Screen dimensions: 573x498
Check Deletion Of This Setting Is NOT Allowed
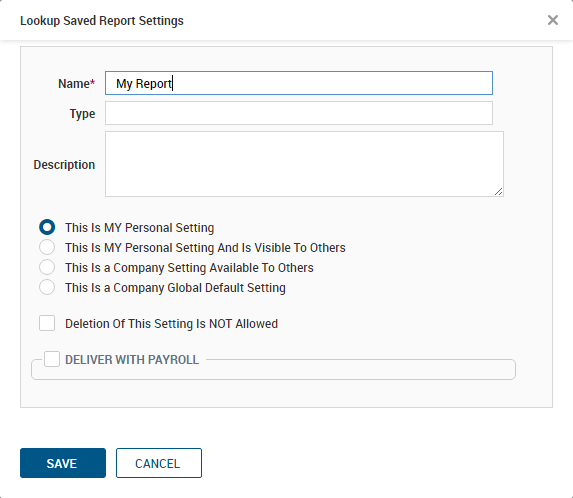point(47,323)
